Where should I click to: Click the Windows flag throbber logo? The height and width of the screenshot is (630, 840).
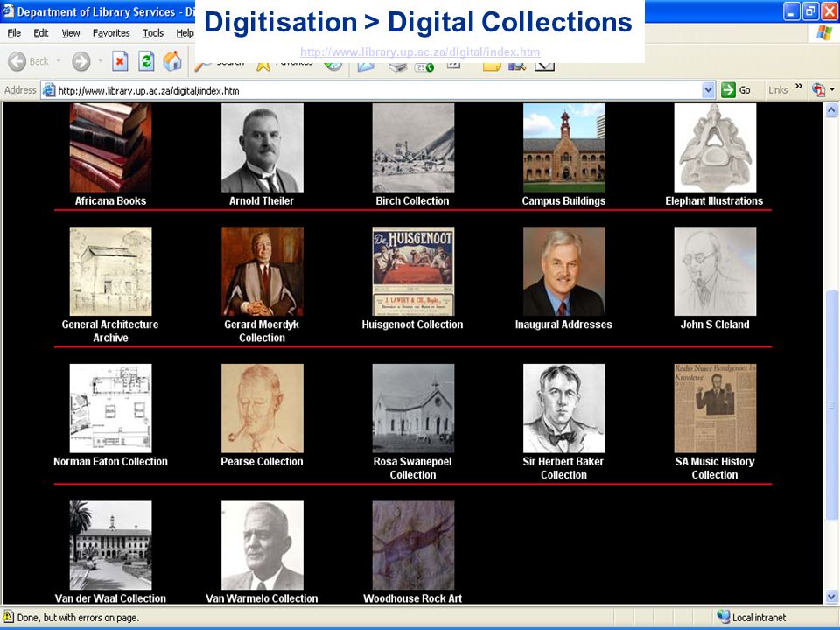(825, 33)
